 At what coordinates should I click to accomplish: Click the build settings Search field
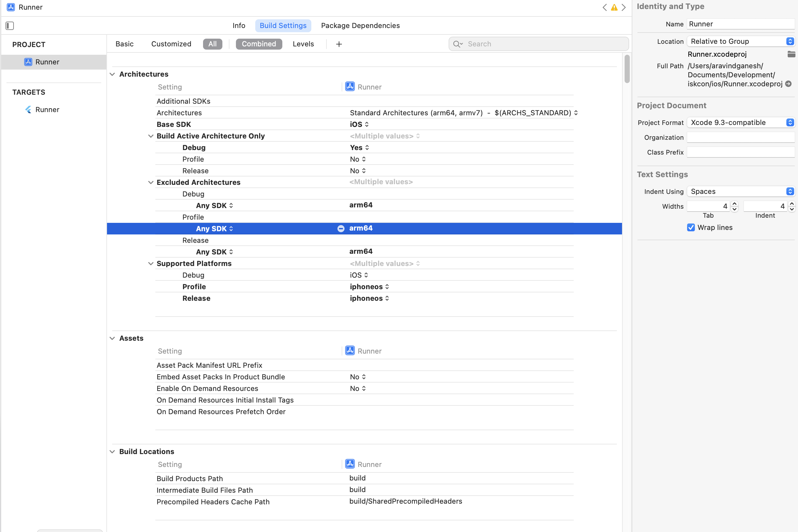543,44
